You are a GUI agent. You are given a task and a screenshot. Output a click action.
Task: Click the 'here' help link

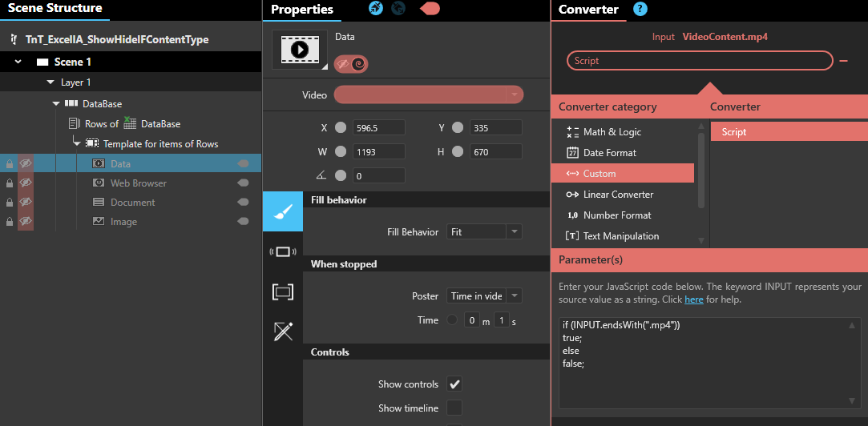pos(693,299)
